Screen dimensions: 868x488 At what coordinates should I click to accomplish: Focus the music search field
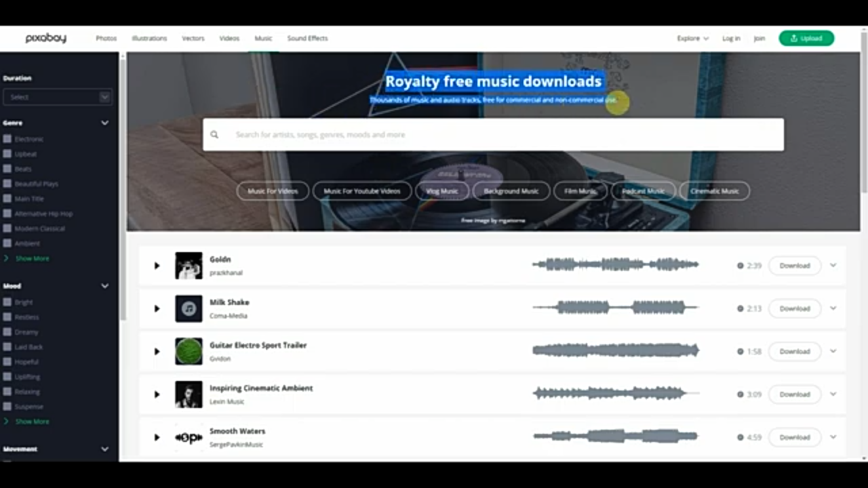493,134
